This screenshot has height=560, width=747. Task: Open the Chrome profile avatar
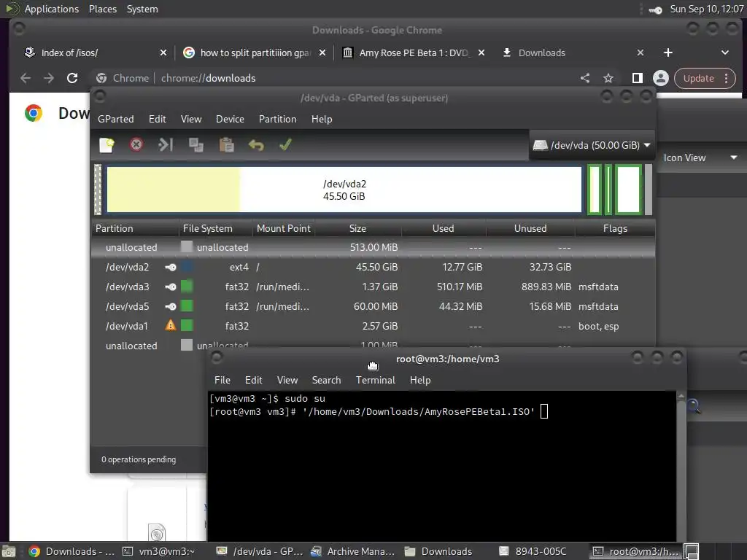(661, 78)
